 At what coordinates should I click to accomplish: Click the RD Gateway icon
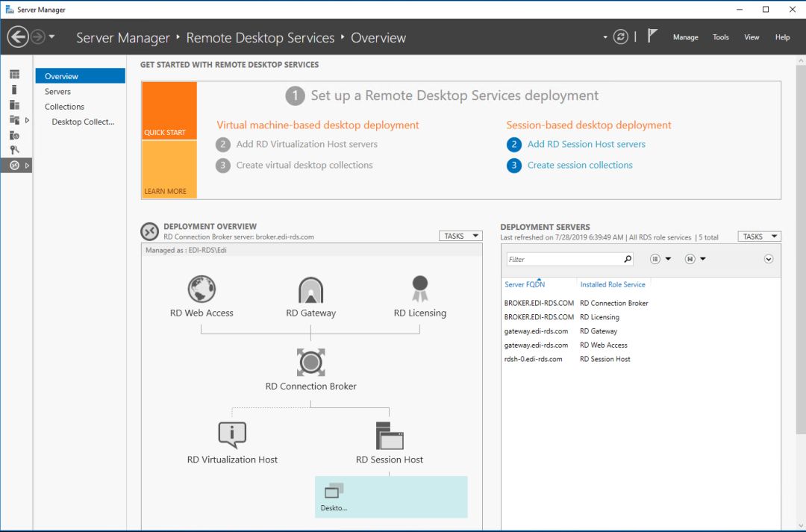click(x=310, y=290)
